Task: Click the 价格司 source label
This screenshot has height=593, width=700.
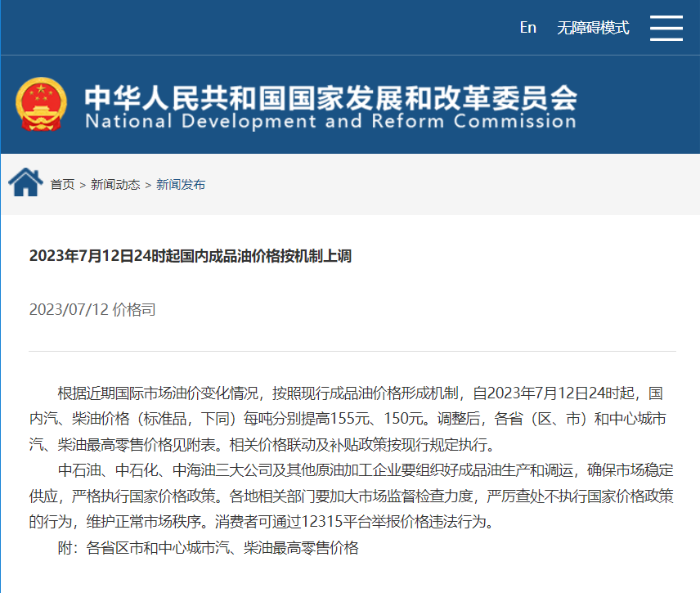Action: (x=134, y=310)
